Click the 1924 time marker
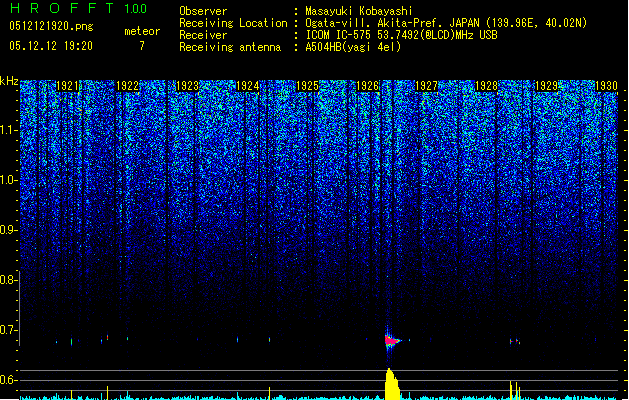 pyautogui.click(x=248, y=86)
